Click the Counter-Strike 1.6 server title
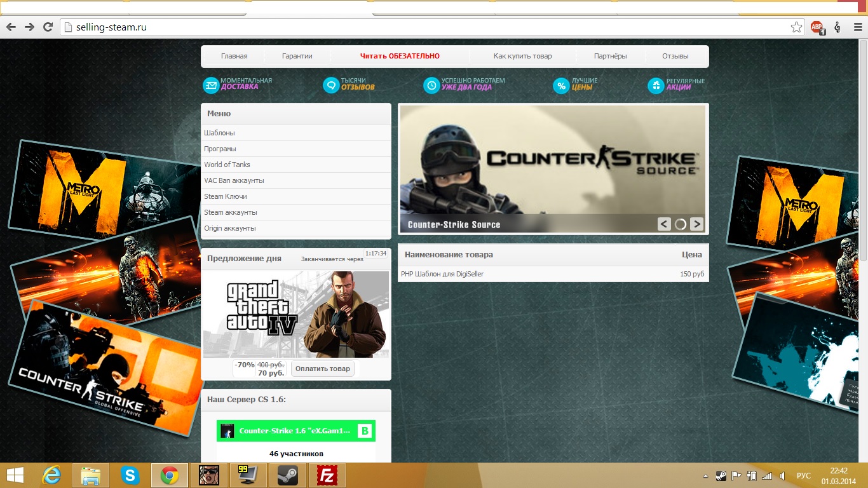This screenshot has height=488, width=868. 295,431
